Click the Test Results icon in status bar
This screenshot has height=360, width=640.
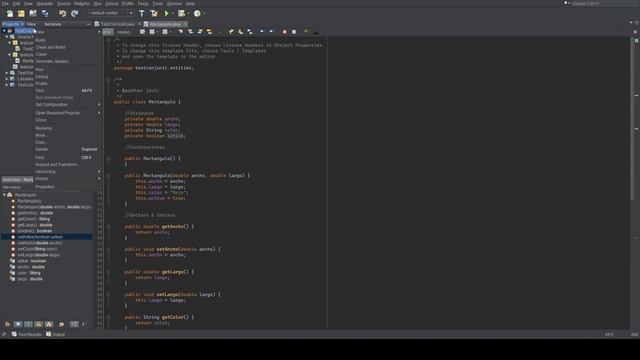point(14,334)
